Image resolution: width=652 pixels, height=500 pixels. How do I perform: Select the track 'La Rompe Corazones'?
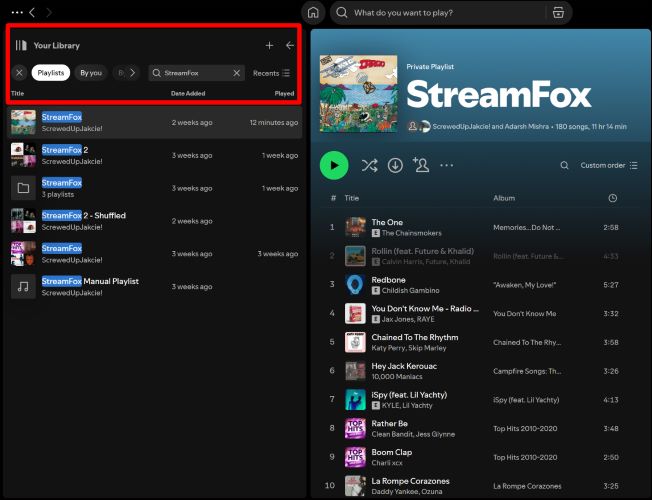[x=410, y=481]
